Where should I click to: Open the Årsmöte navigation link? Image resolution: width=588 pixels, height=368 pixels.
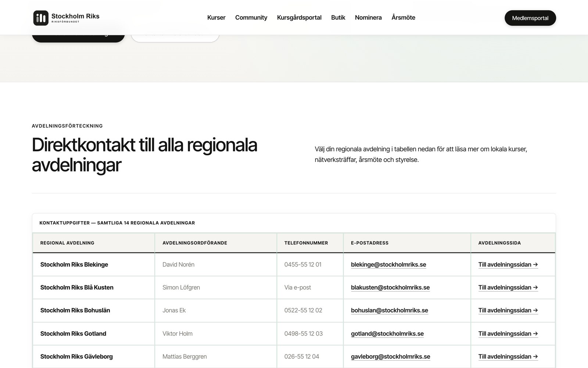(403, 18)
